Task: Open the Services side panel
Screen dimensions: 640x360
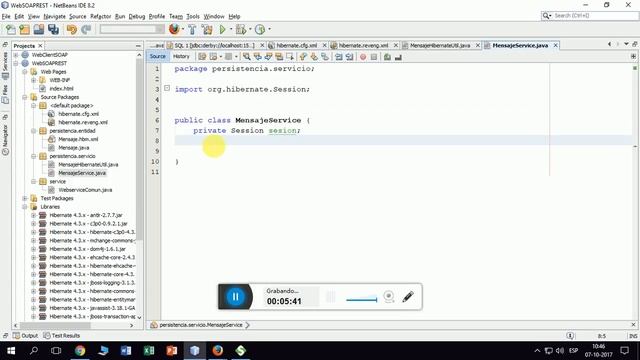Action: (x=5, y=65)
